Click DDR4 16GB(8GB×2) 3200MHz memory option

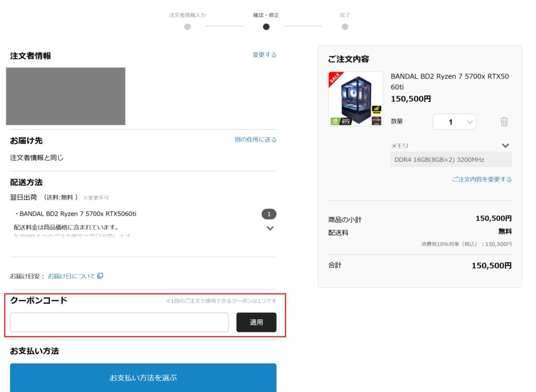click(451, 160)
